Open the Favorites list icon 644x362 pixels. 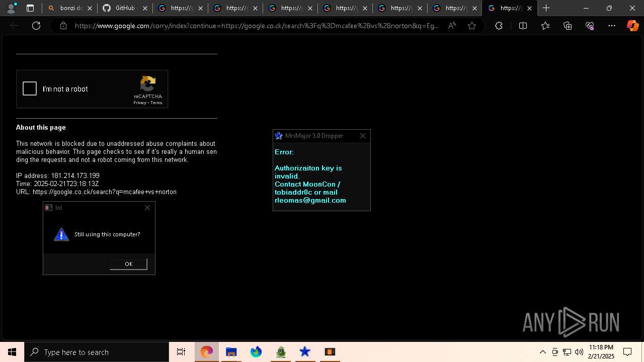click(x=545, y=26)
